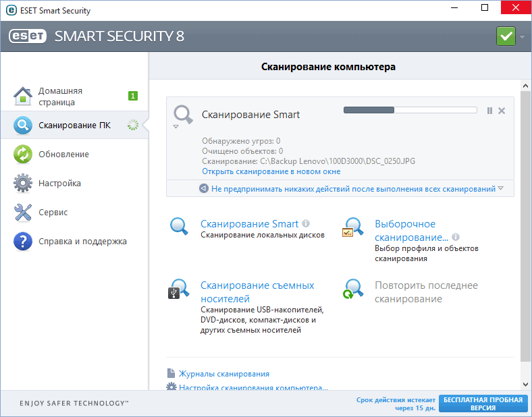The height and width of the screenshot is (417, 532).
Task: Click the green Update arrows icon
Action: click(23, 155)
